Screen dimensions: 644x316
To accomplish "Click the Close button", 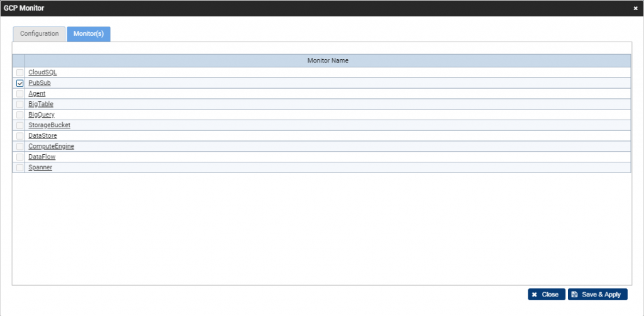I will 547,294.
